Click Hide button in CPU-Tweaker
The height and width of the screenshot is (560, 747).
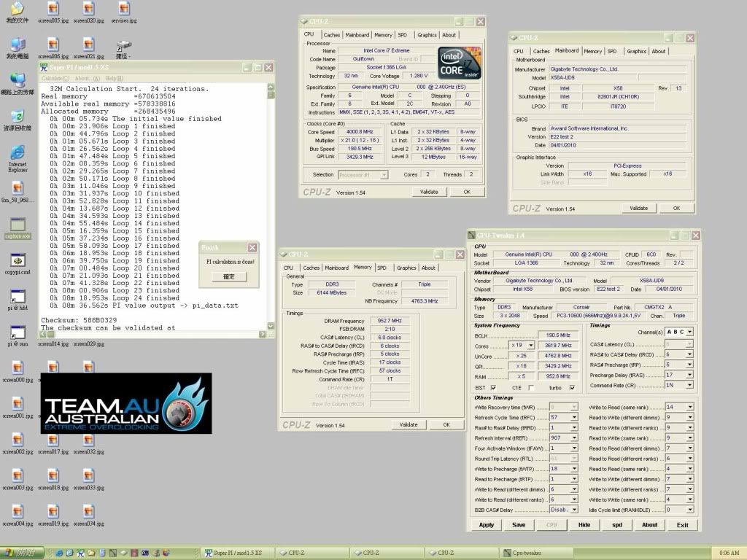click(x=584, y=525)
